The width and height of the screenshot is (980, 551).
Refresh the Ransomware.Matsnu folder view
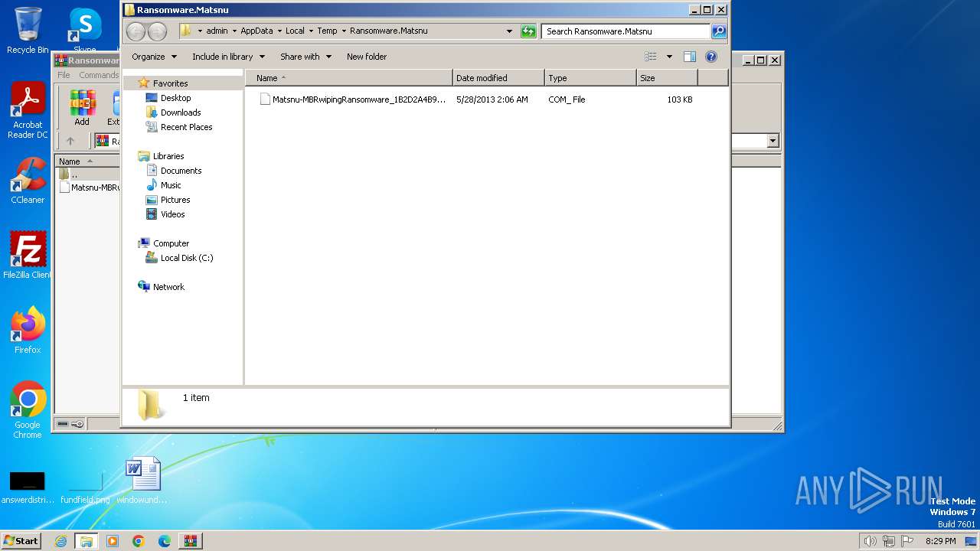pos(528,31)
